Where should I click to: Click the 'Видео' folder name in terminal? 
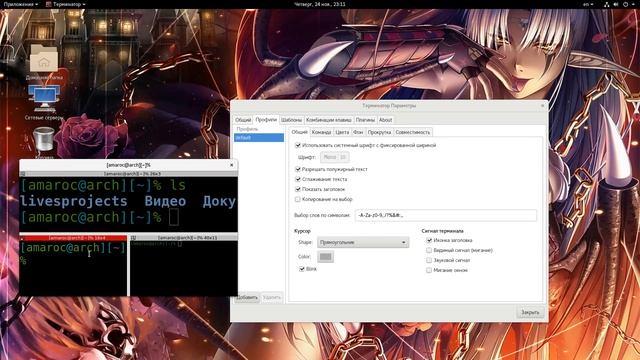165,201
